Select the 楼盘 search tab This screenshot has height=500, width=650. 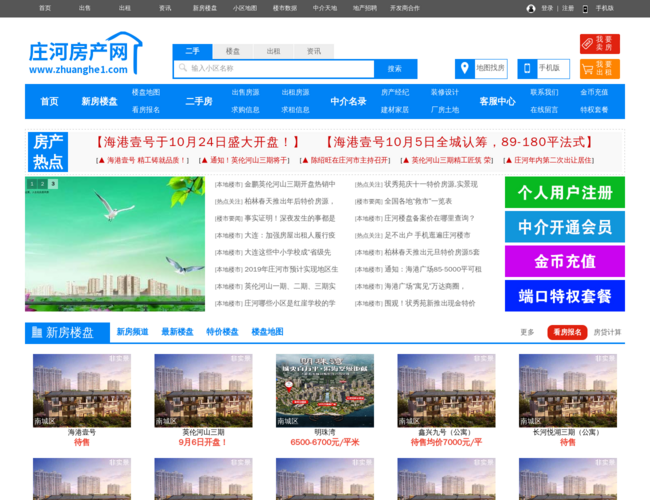pyautogui.click(x=233, y=51)
